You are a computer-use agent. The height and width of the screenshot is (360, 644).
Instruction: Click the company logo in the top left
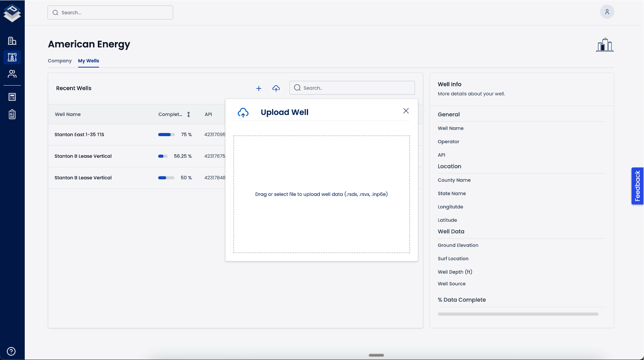[12, 13]
